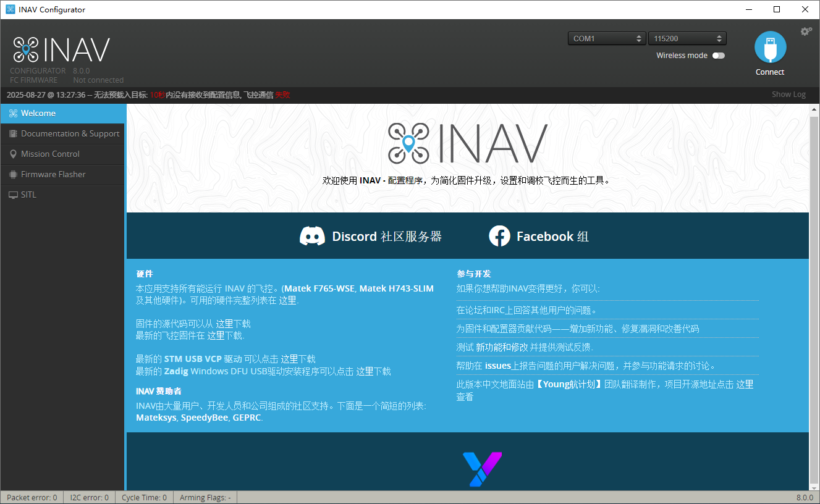Click 这里下载 latest firmware link

(x=224, y=336)
